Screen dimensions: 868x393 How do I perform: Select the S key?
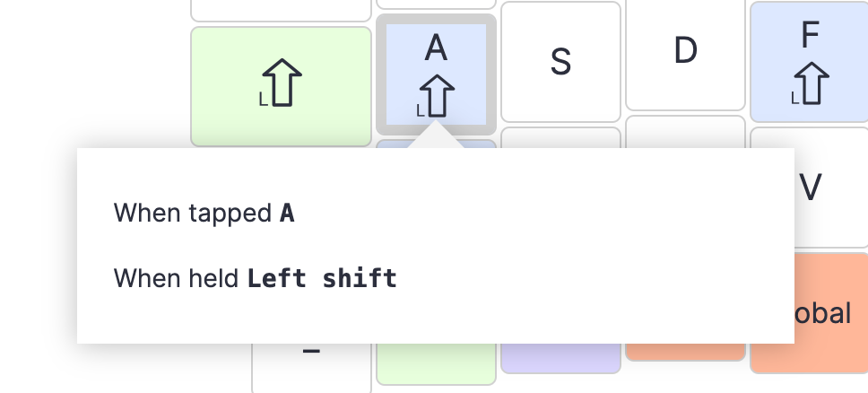pyautogui.click(x=560, y=62)
